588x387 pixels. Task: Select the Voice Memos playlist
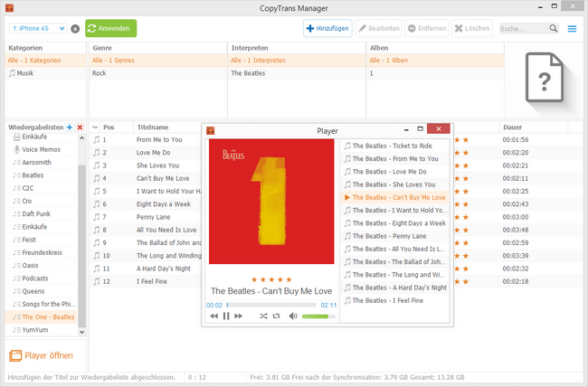[42, 149]
